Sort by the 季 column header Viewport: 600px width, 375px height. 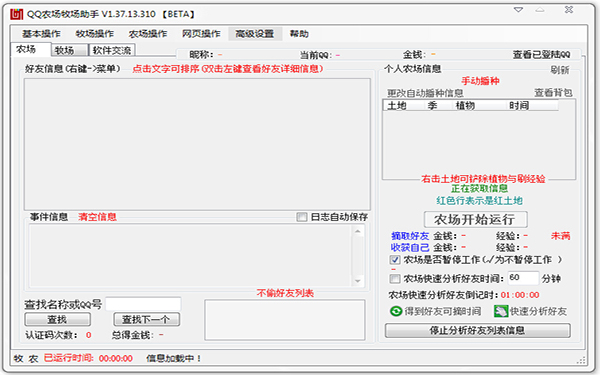(437, 106)
